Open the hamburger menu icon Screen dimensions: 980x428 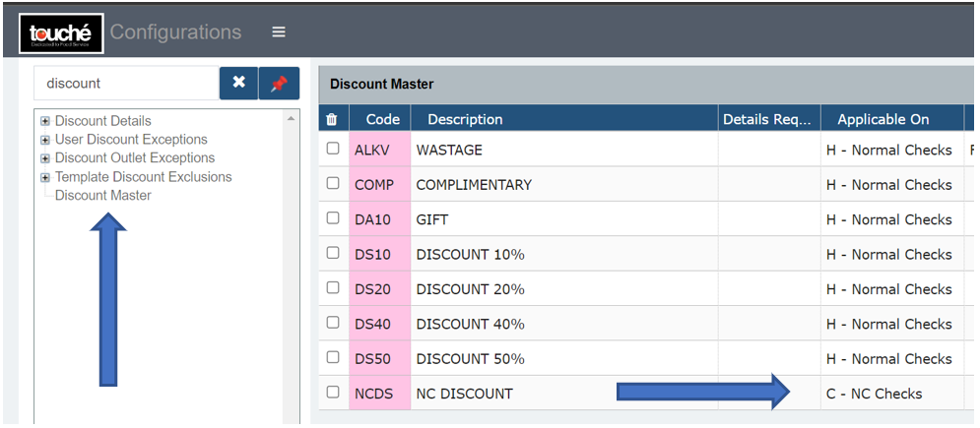(x=279, y=32)
